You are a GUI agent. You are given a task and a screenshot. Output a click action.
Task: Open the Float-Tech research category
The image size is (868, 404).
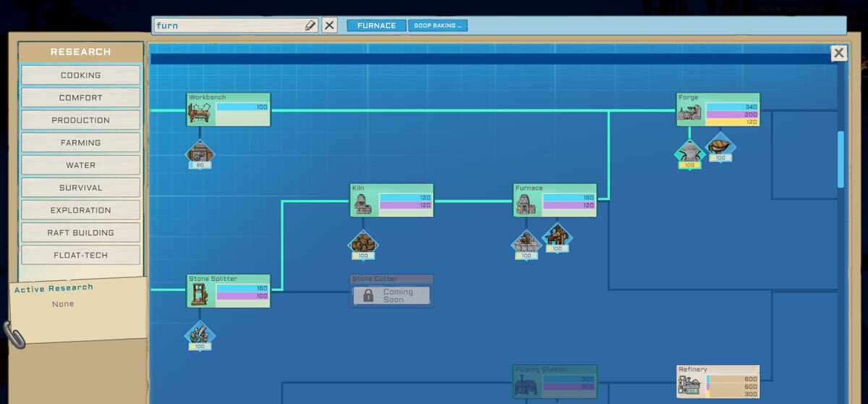click(80, 256)
